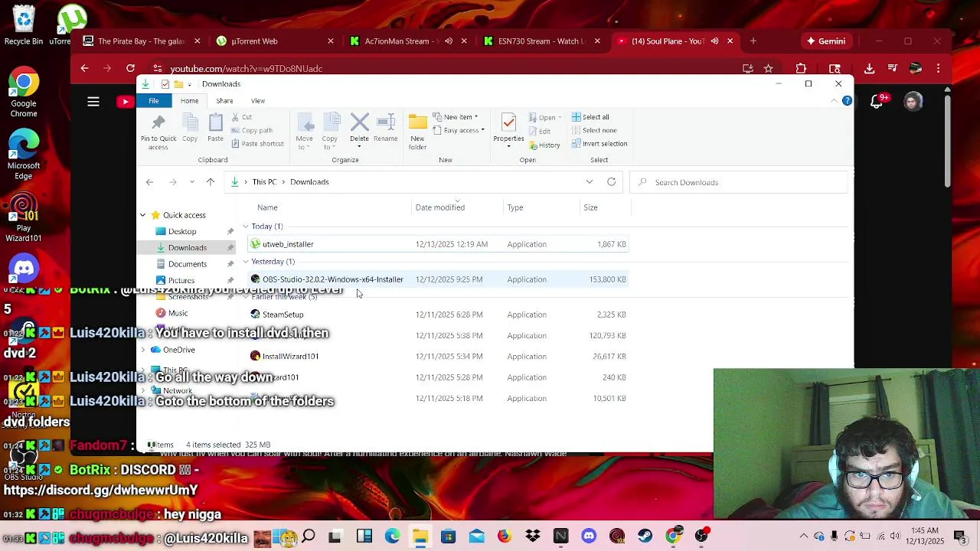This screenshot has height=551, width=980.
Task: Open Steam from the taskbar
Action: tap(645, 536)
